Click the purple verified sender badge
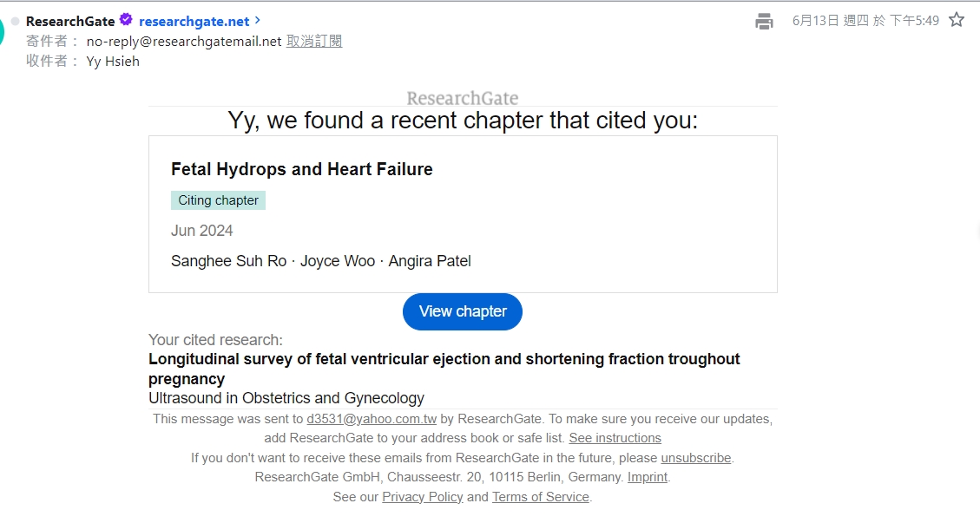980x523 pixels. (x=126, y=20)
